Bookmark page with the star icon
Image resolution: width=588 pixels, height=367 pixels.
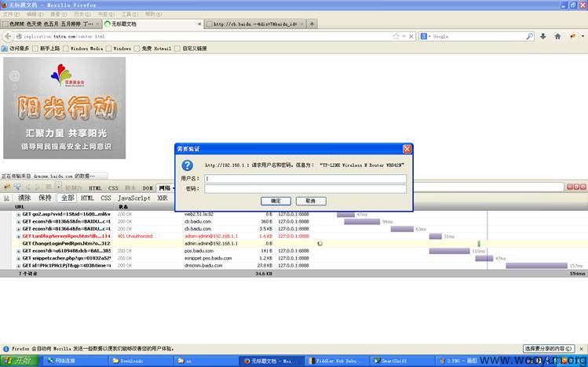(396, 36)
